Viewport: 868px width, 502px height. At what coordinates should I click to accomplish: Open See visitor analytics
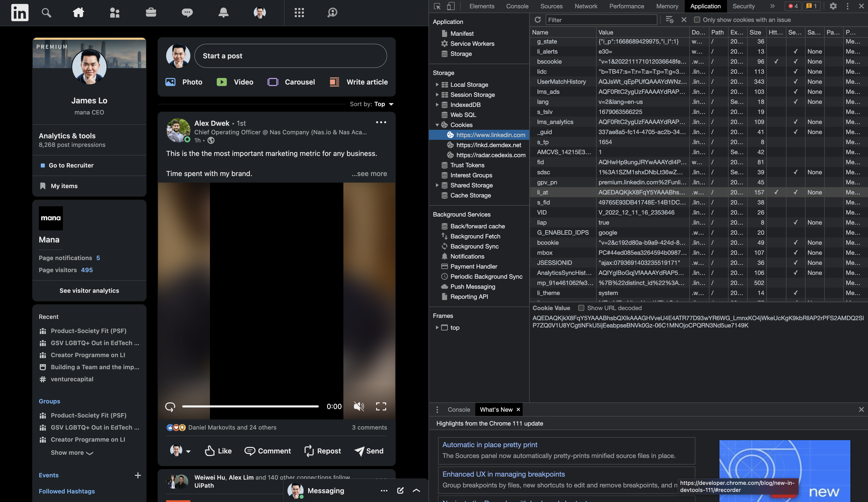89,291
